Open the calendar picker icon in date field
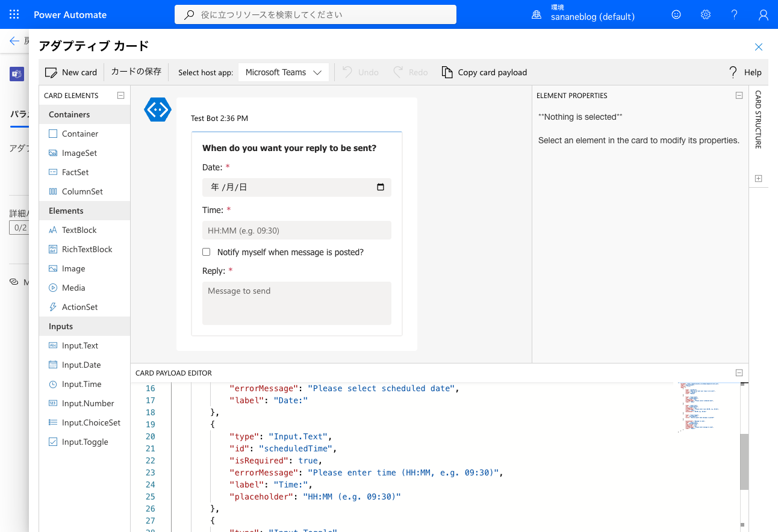778x532 pixels. [x=380, y=187]
